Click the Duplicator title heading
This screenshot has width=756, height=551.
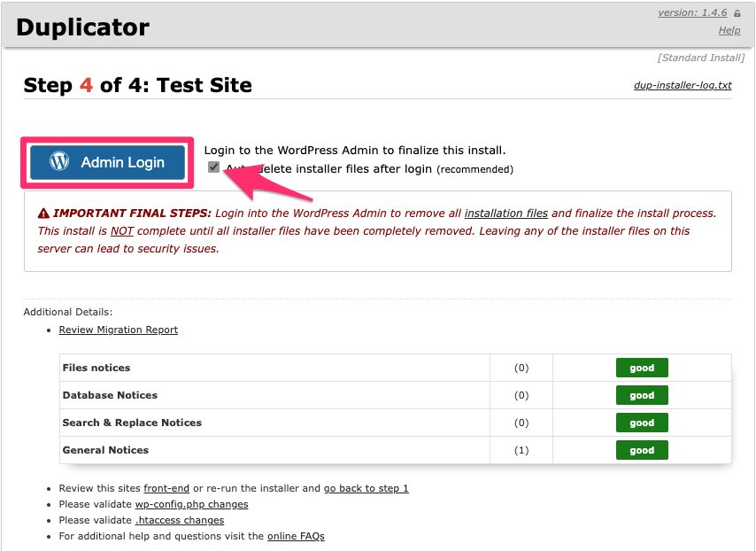[83, 27]
